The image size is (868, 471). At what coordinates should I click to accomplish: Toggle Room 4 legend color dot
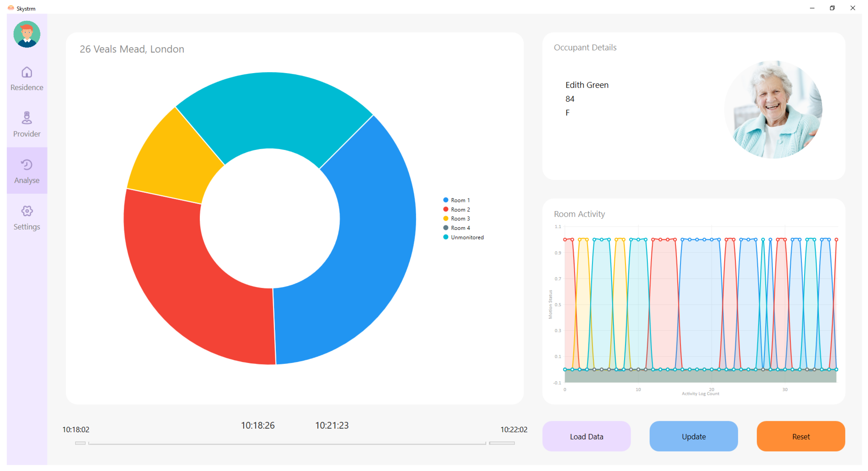point(445,228)
